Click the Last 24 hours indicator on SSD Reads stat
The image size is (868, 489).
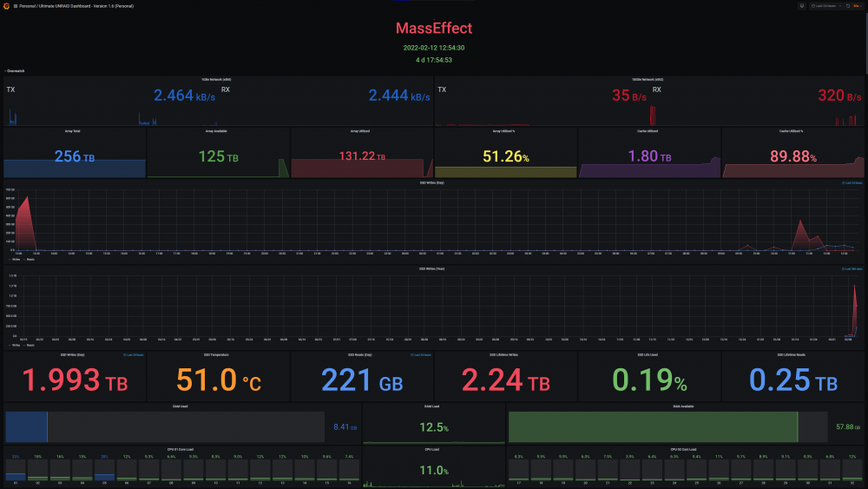tap(421, 355)
